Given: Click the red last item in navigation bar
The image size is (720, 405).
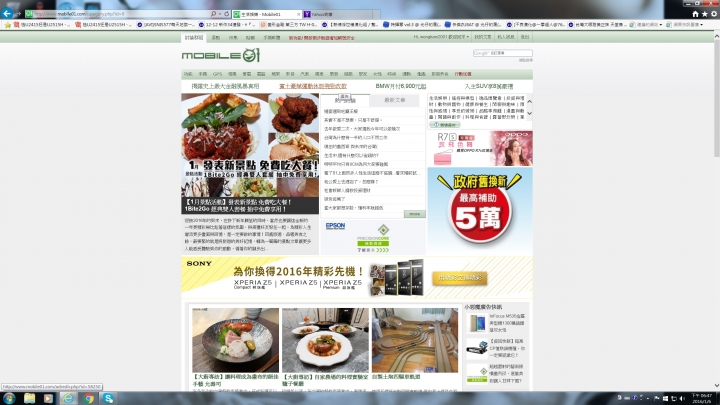Looking at the screenshot, I should tap(463, 74).
